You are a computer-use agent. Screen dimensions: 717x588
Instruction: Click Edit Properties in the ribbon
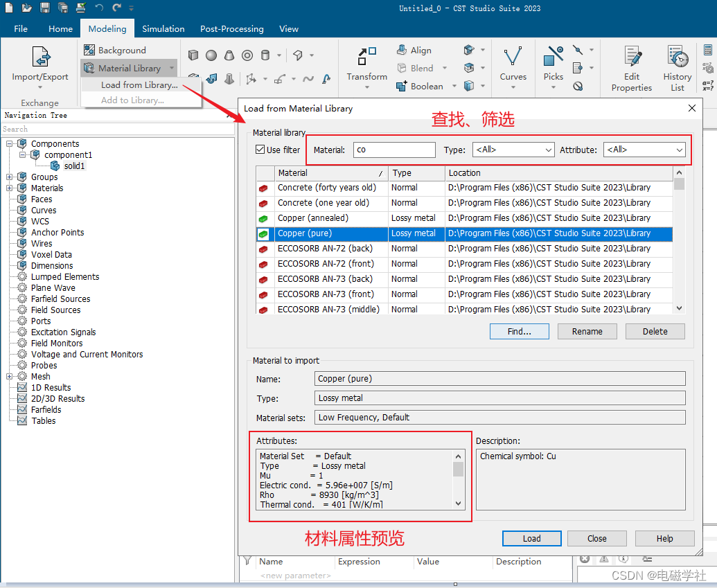632,69
